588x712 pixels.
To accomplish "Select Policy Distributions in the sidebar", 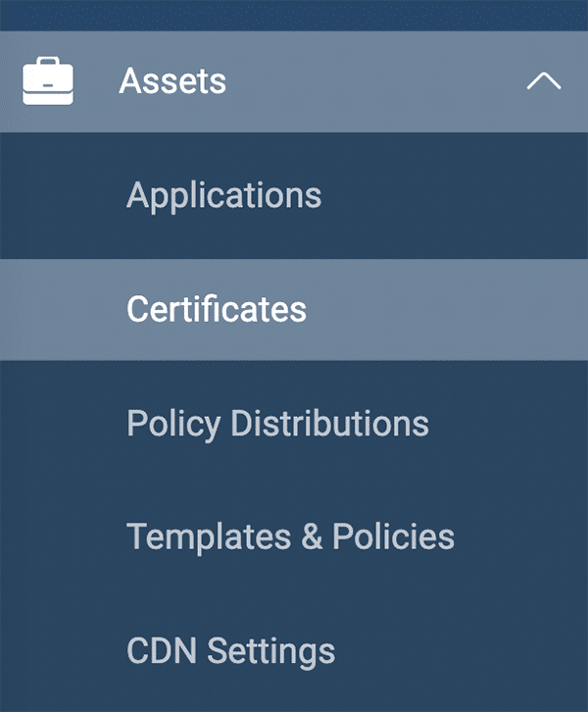I will point(277,424).
